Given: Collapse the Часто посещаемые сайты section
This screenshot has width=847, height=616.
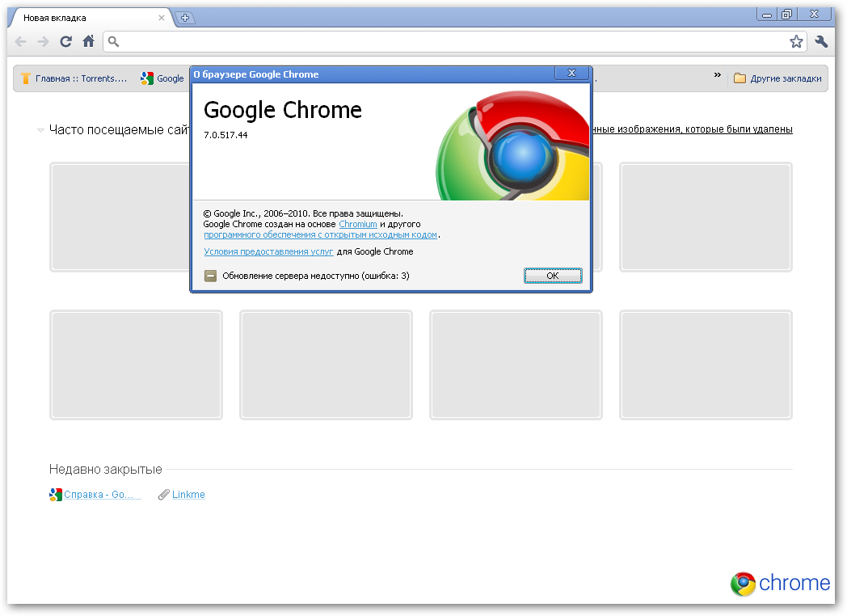Looking at the screenshot, I should (40, 130).
